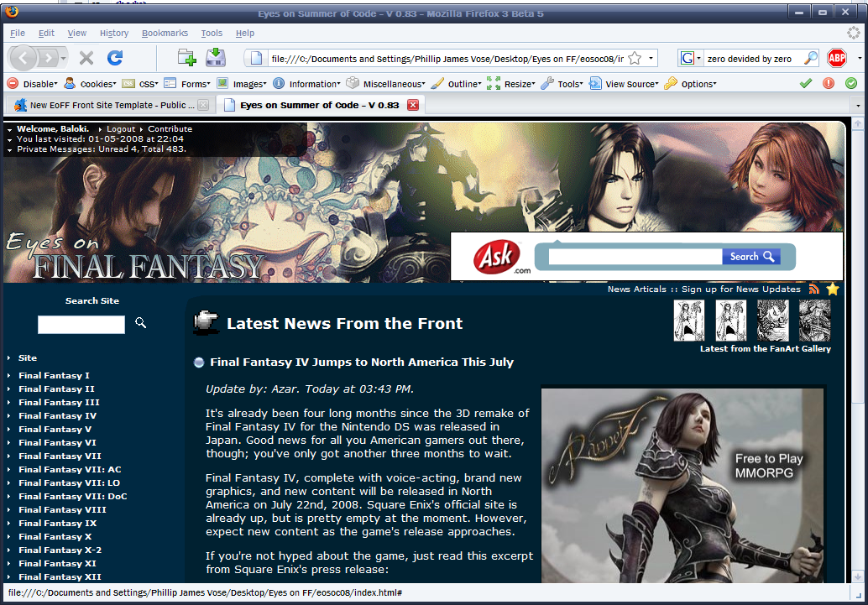The image size is (868, 605).
Task: Expand the Final Fantasy I sidebar item
Action: tap(54, 375)
